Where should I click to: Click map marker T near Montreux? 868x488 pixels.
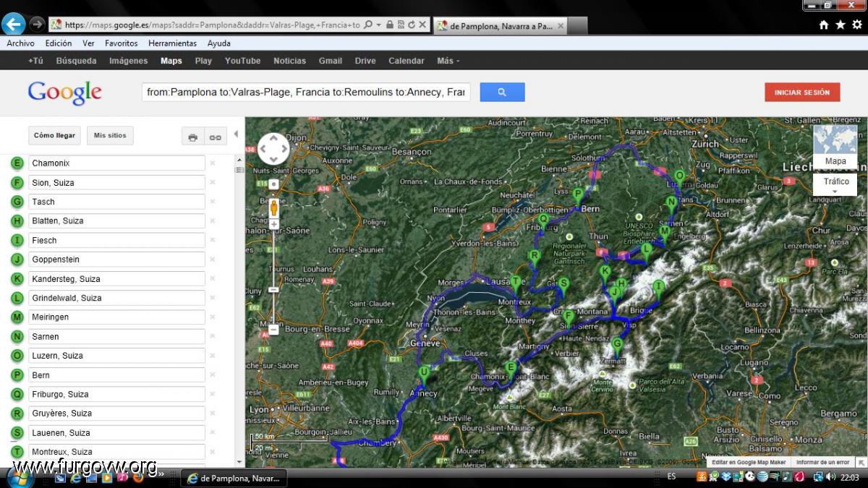click(516, 283)
